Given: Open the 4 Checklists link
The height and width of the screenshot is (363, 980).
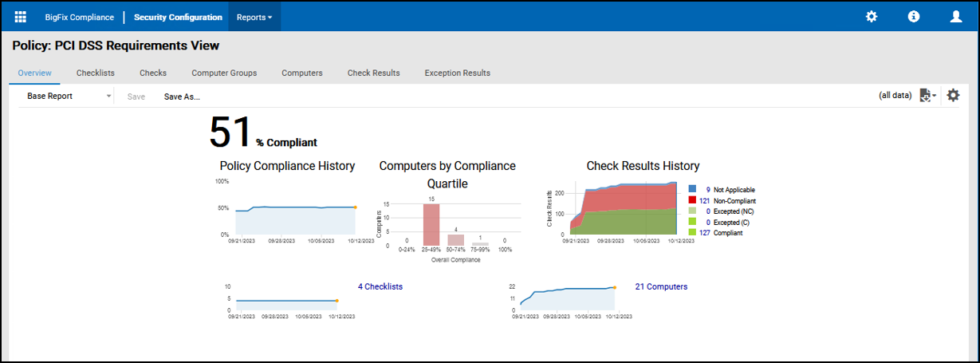Looking at the screenshot, I should 380,286.
